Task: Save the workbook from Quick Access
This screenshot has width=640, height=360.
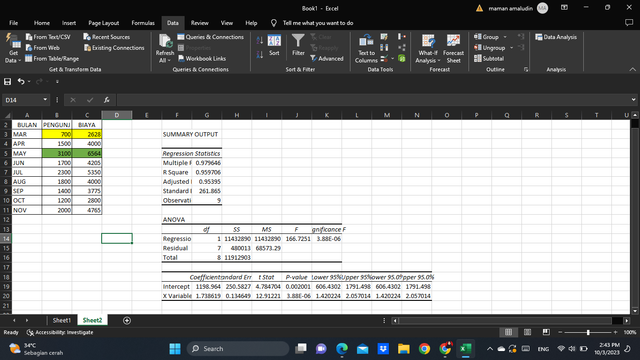Action: (x=7, y=82)
